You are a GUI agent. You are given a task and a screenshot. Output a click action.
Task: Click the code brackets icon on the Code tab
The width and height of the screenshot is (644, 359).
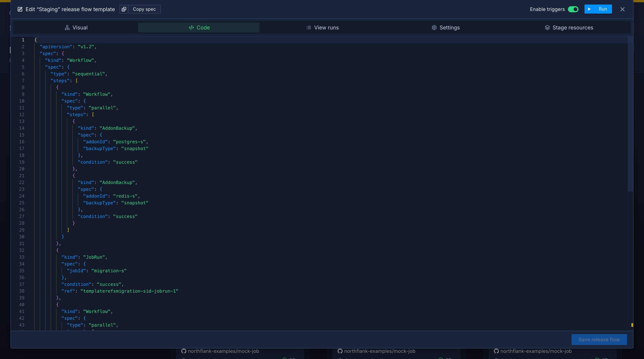(x=191, y=28)
